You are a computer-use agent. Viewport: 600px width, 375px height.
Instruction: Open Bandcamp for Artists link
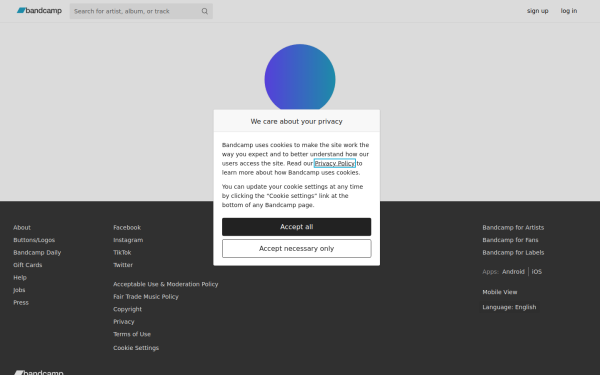(513, 228)
